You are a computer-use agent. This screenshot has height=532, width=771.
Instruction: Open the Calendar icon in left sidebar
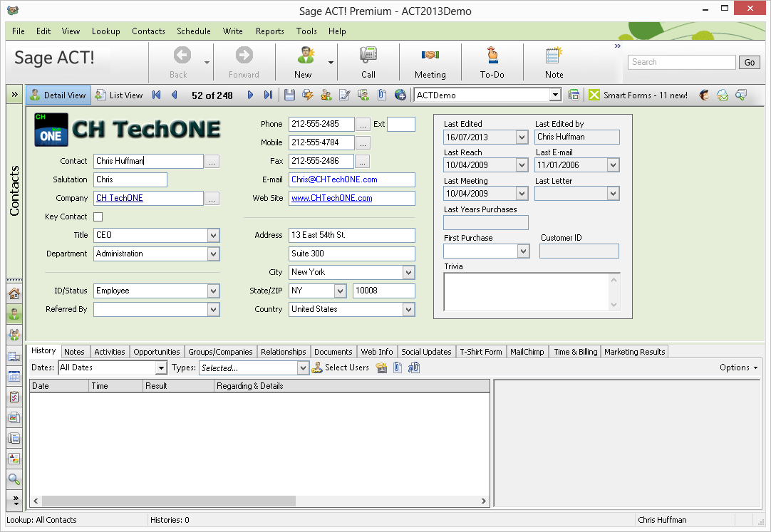[x=14, y=377]
